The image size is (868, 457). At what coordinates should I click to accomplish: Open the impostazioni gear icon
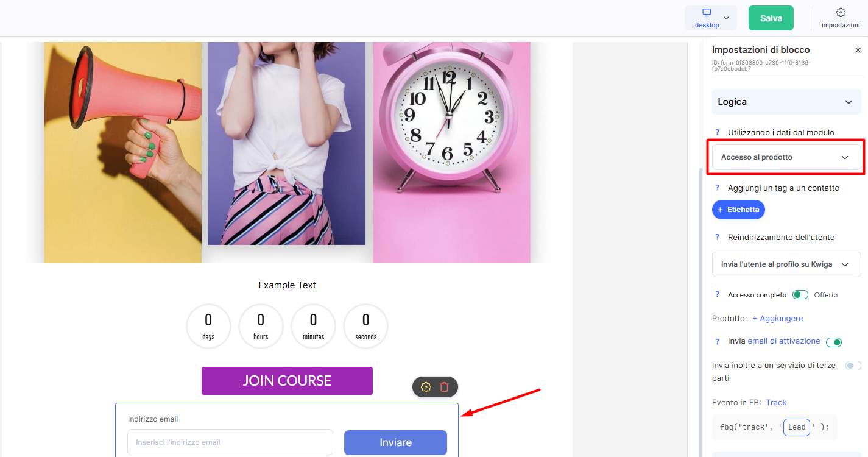841,12
